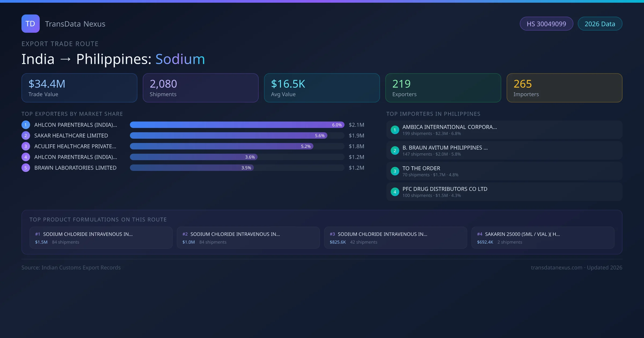The height and width of the screenshot is (338, 644).
Task: Click the TD logo icon
Action: [x=30, y=24]
